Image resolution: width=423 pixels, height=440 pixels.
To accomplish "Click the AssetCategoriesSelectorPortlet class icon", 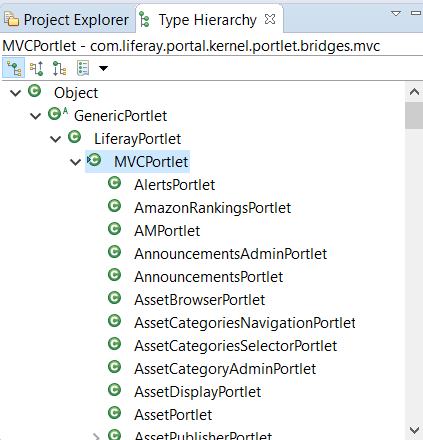I will tap(114, 344).
